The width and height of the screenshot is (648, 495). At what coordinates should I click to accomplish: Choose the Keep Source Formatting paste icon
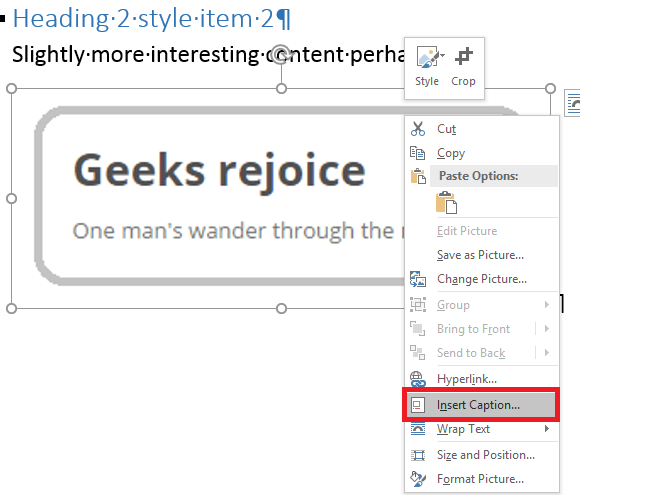[446, 202]
